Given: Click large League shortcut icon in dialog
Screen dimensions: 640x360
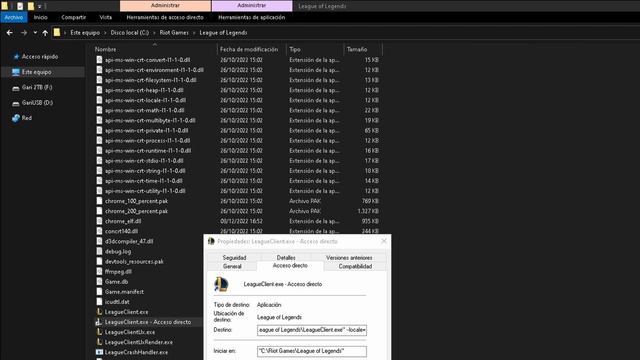Looking at the screenshot, I should point(221,284).
